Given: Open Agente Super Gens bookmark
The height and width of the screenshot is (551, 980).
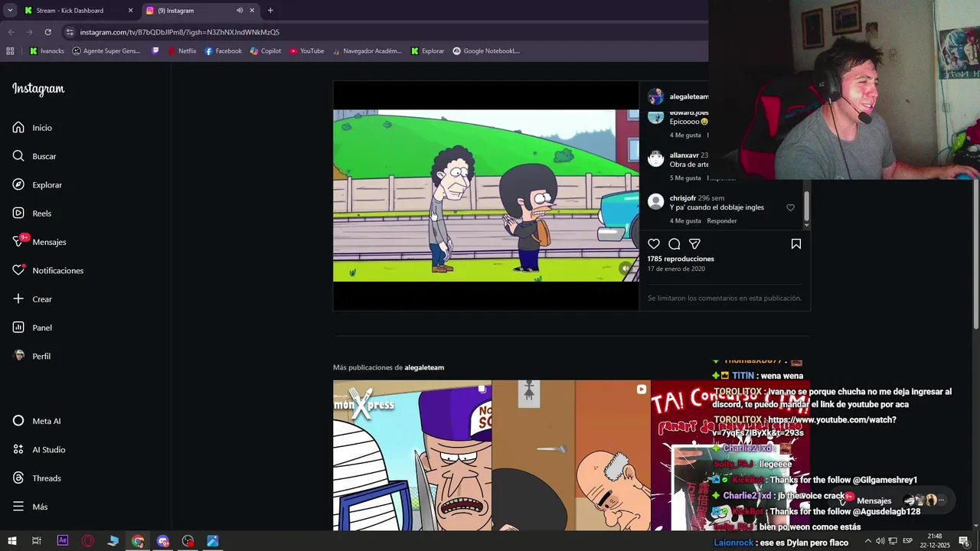Looking at the screenshot, I should (106, 51).
